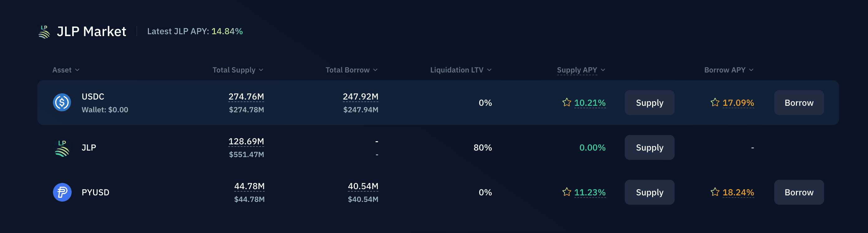Click the USDC coin icon
Viewport: 868px width, 233px height.
point(62,102)
